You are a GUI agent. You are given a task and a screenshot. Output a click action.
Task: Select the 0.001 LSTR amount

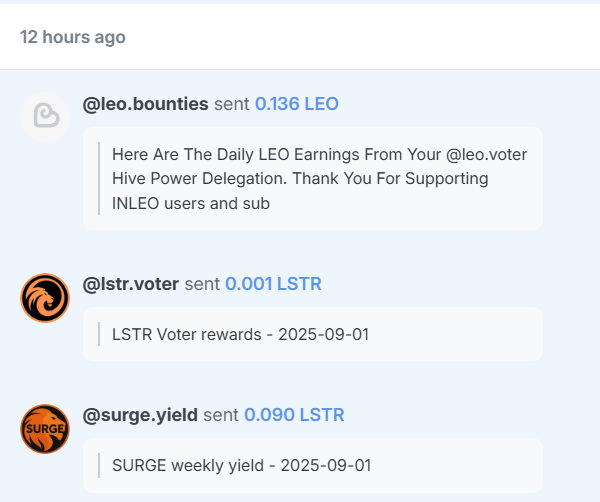[273, 284]
